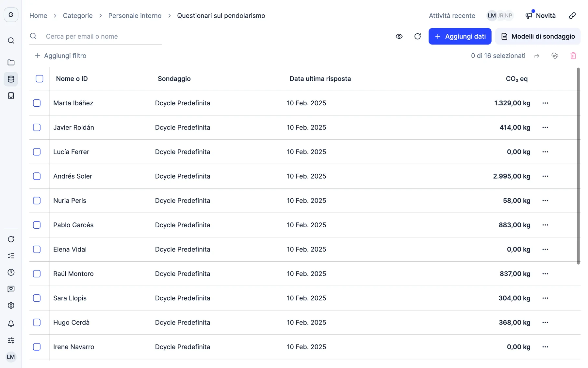Toggle the eye visibility icon
The width and height of the screenshot is (588, 368).
pyautogui.click(x=399, y=36)
